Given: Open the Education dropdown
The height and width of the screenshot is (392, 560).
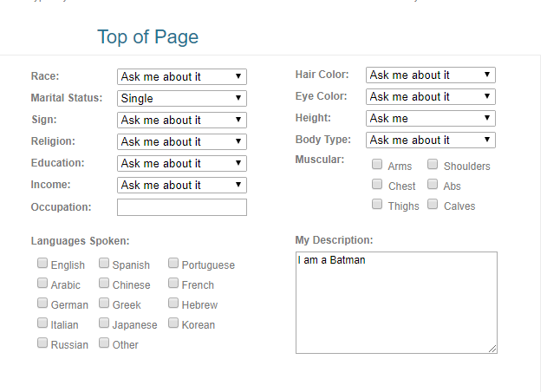Looking at the screenshot, I should [x=181, y=163].
